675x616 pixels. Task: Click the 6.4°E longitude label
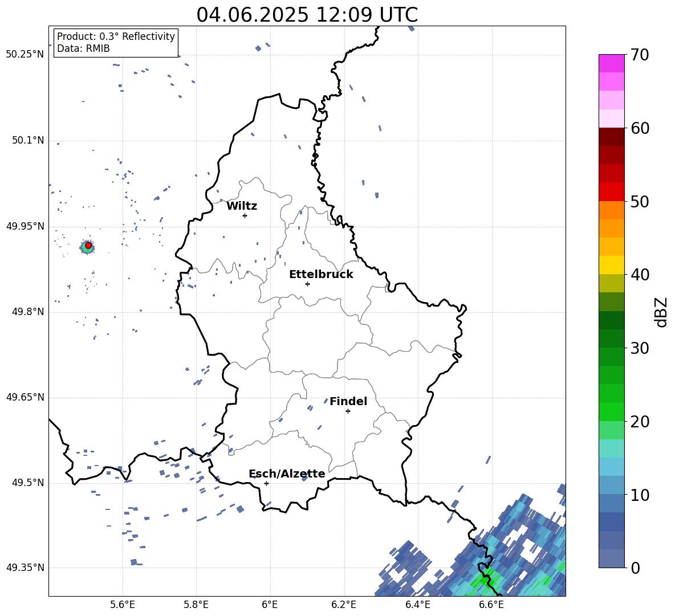pyautogui.click(x=417, y=605)
